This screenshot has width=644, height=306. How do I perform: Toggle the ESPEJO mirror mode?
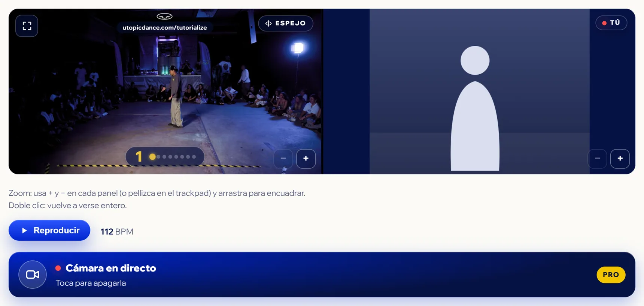click(x=286, y=23)
